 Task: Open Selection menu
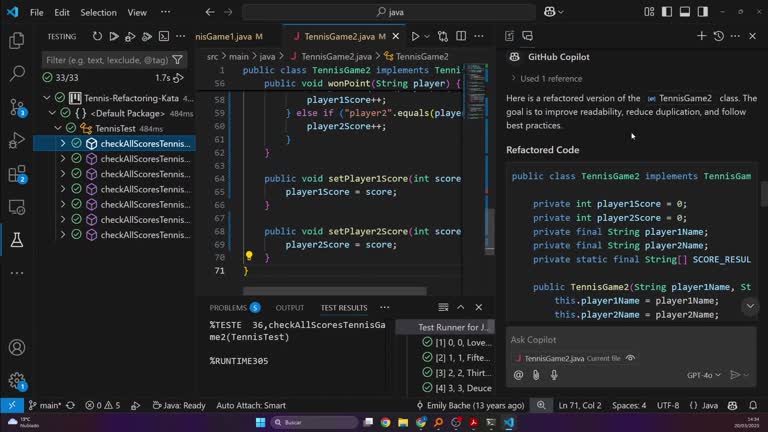[x=98, y=12]
